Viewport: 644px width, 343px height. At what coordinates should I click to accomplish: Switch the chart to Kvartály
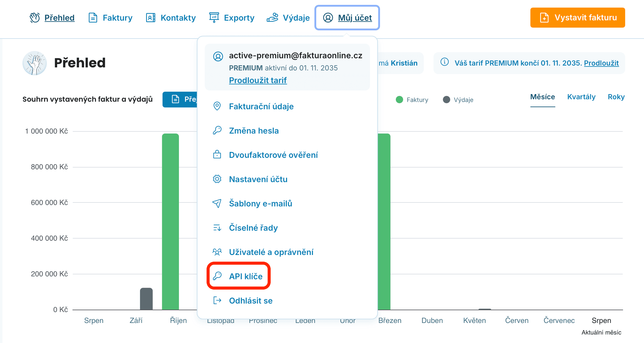(x=581, y=97)
